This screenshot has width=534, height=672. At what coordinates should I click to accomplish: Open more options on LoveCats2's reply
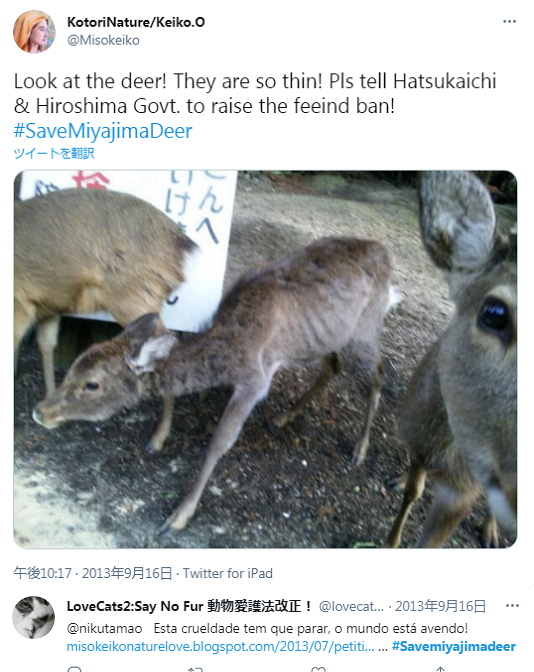point(512,606)
